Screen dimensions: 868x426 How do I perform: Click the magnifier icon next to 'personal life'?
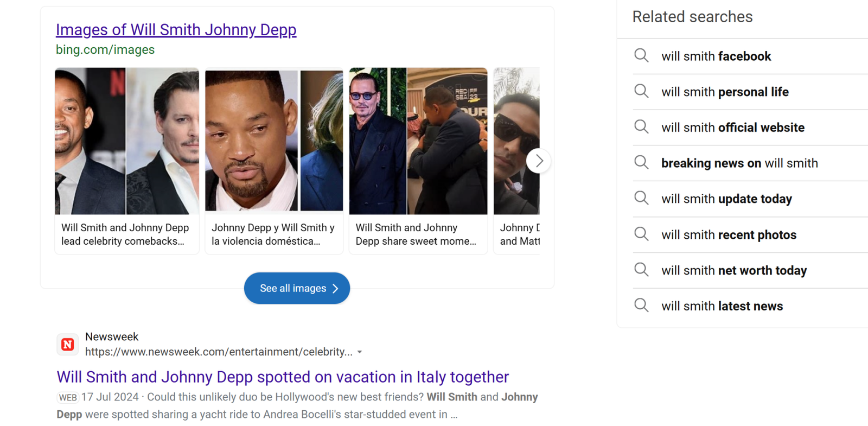(641, 92)
